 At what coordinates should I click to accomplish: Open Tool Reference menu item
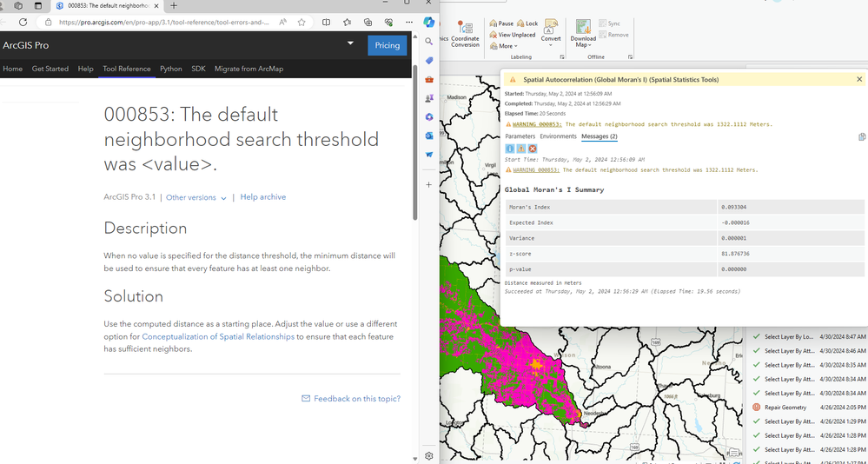coord(127,69)
